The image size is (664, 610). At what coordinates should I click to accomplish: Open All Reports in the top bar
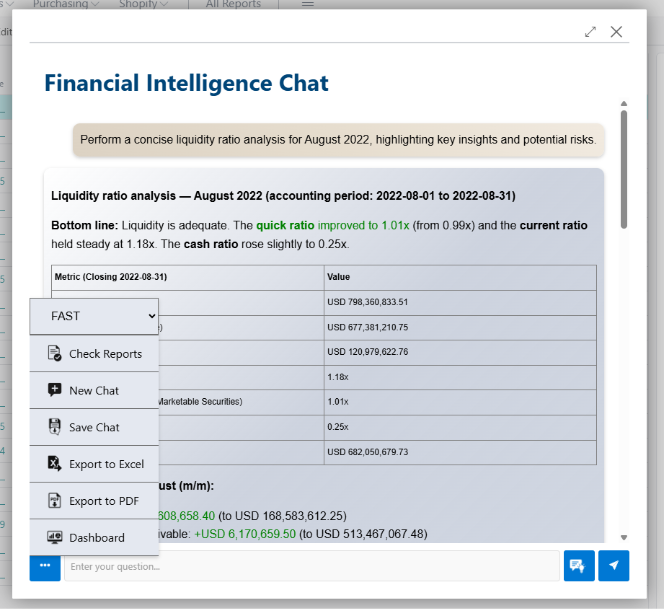click(233, 5)
